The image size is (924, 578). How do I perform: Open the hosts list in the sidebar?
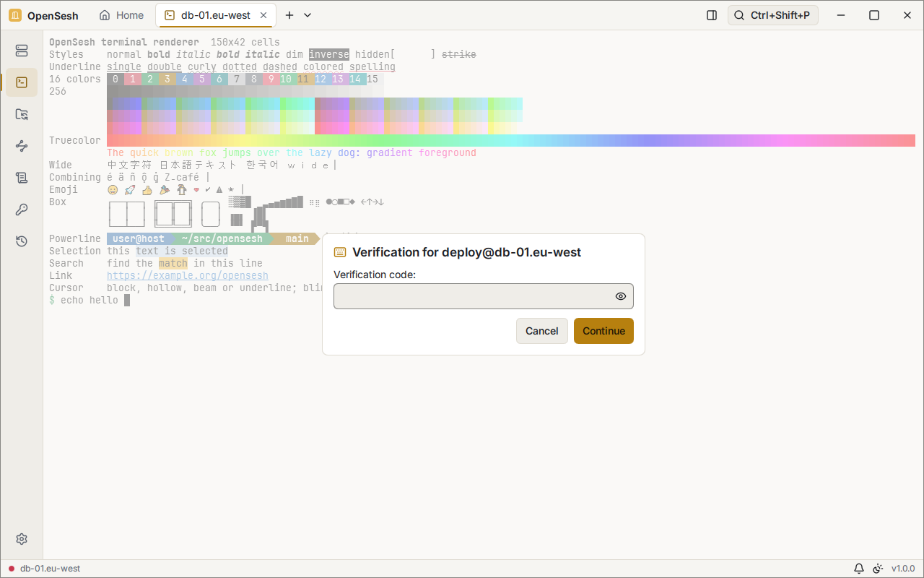[22, 51]
